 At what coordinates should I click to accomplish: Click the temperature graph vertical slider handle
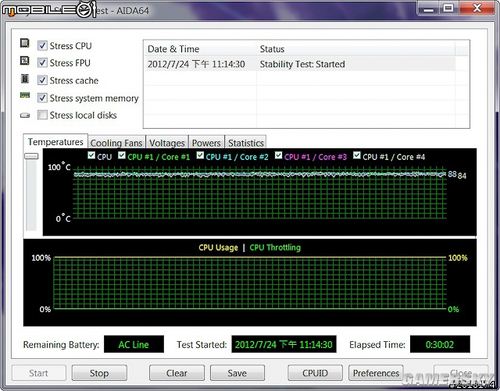31,156
